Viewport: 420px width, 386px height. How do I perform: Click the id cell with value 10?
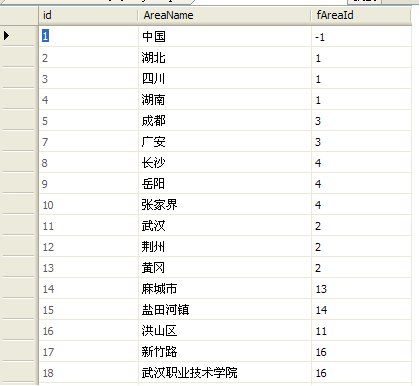88,205
